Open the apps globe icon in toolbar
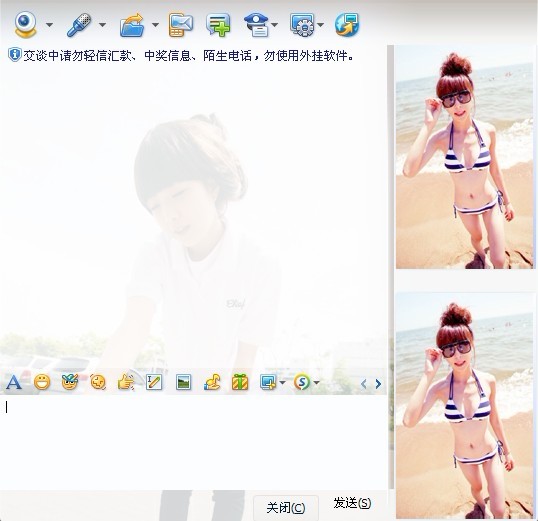This screenshot has height=521, width=538. point(347,25)
